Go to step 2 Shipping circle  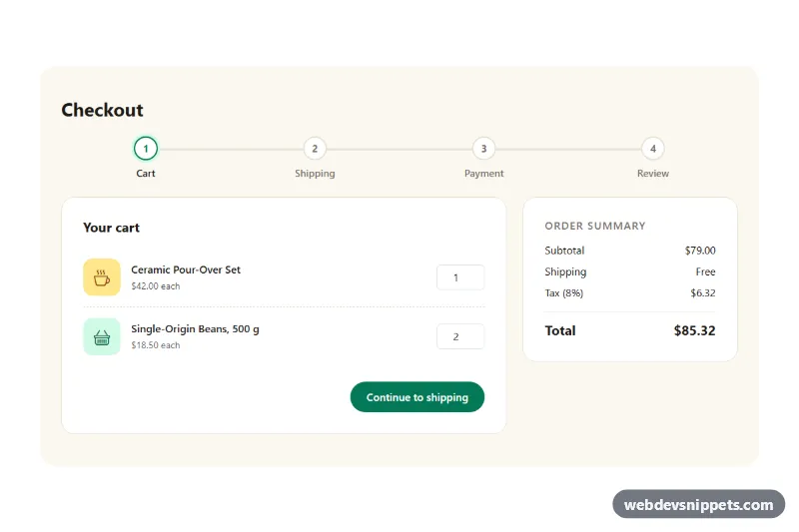coord(315,149)
